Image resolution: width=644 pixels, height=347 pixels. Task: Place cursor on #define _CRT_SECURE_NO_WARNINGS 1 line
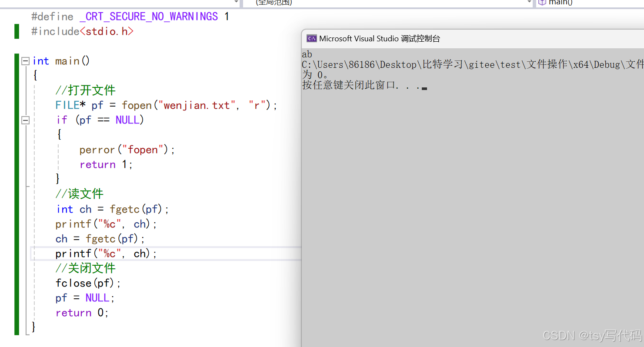click(x=130, y=17)
